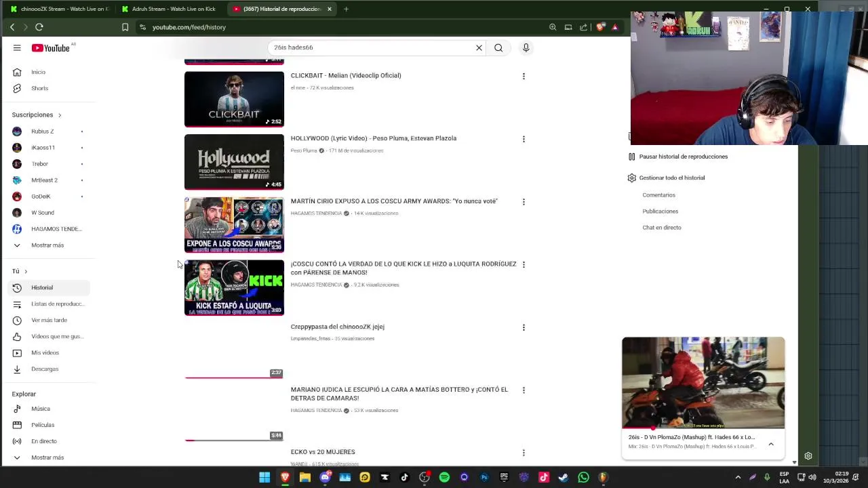Go back in the browser

click(x=12, y=27)
